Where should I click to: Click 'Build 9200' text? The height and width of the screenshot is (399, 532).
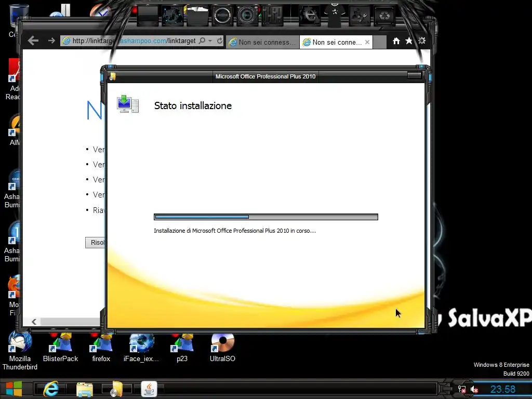click(516, 374)
